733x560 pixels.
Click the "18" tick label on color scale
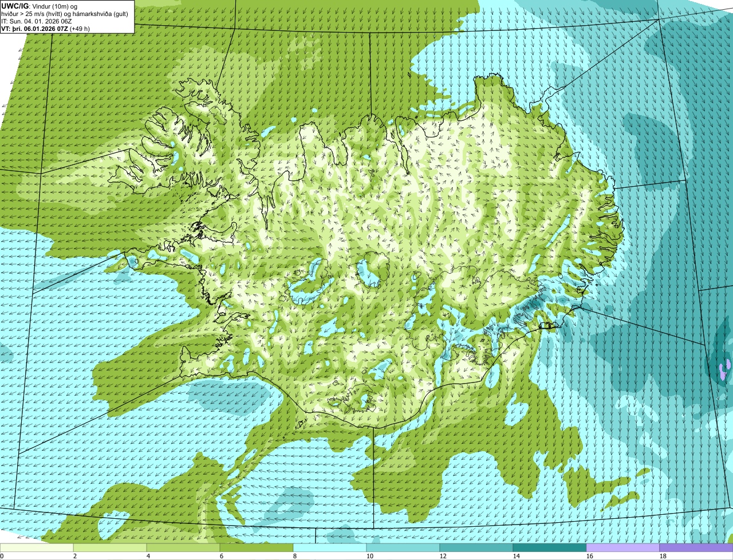pyautogui.click(x=663, y=556)
